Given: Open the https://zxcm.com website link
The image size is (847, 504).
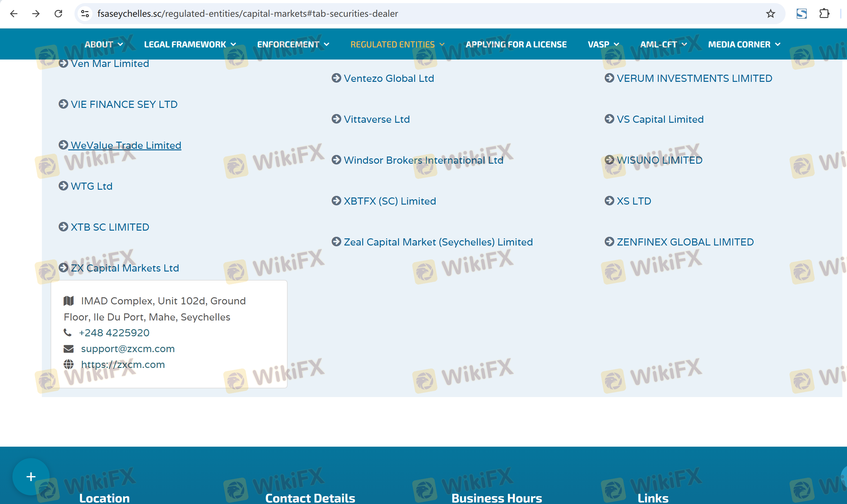Looking at the screenshot, I should [x=123, y=365].
